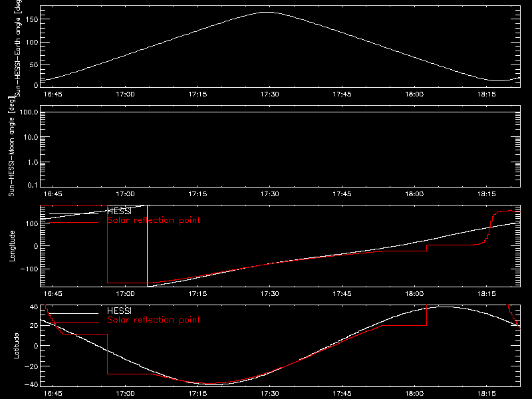Click 18:15 label under Latitude plot

coord(487,394)
